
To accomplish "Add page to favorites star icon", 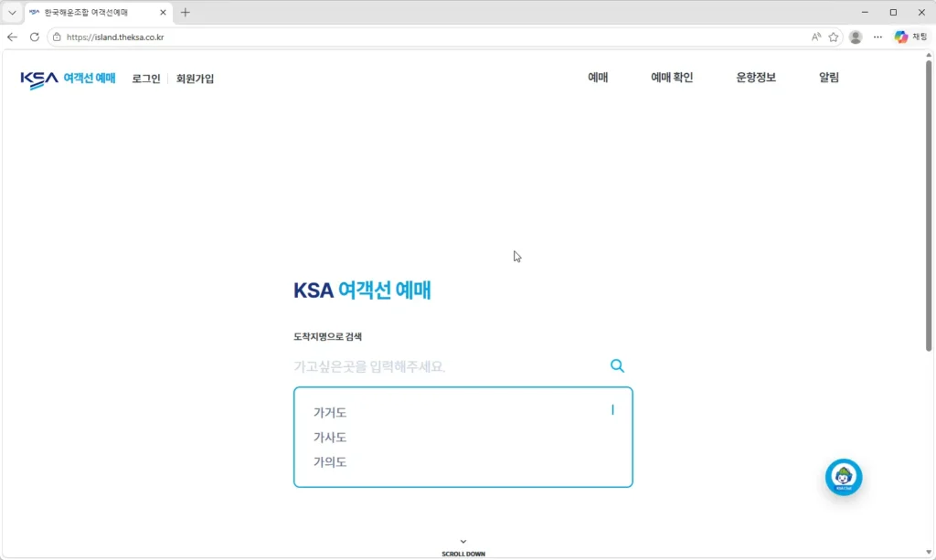I will click(834, 37).
